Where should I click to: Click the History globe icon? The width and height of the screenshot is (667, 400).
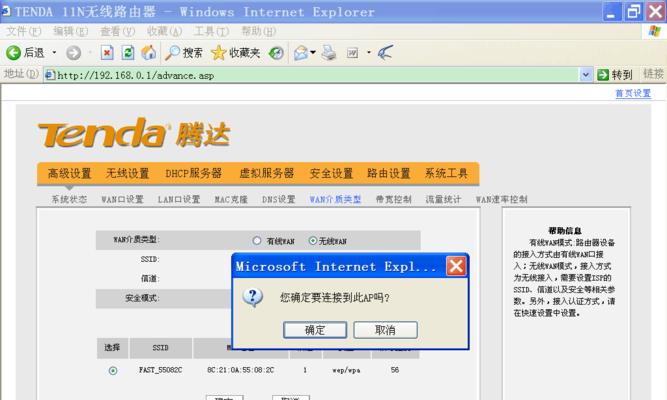tap(276, 53)
